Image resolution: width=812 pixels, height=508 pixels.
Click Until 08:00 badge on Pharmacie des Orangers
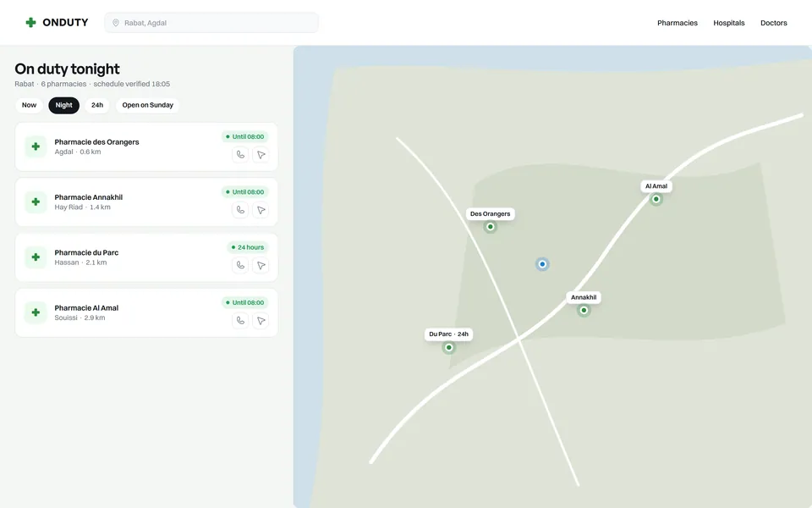click(245, 137)
